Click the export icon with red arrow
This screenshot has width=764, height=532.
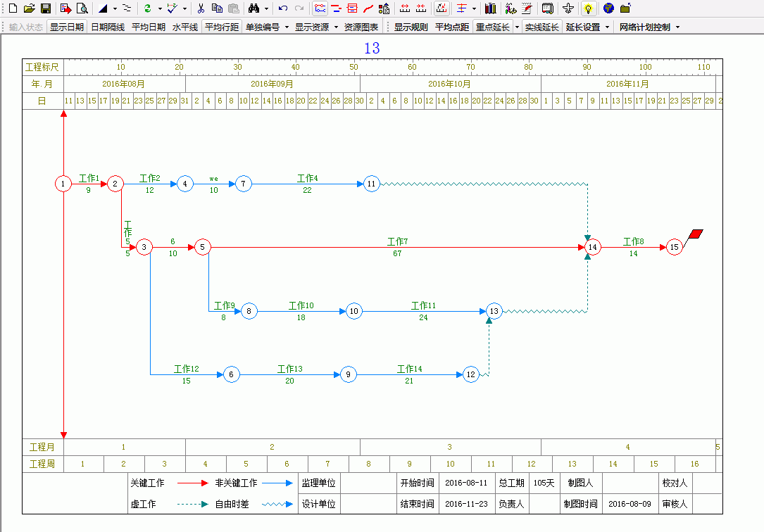click(x=65, y=8)
